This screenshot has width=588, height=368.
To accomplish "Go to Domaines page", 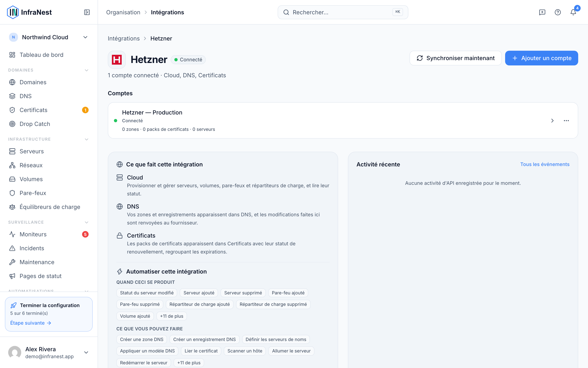I will (x=49, y=82).
